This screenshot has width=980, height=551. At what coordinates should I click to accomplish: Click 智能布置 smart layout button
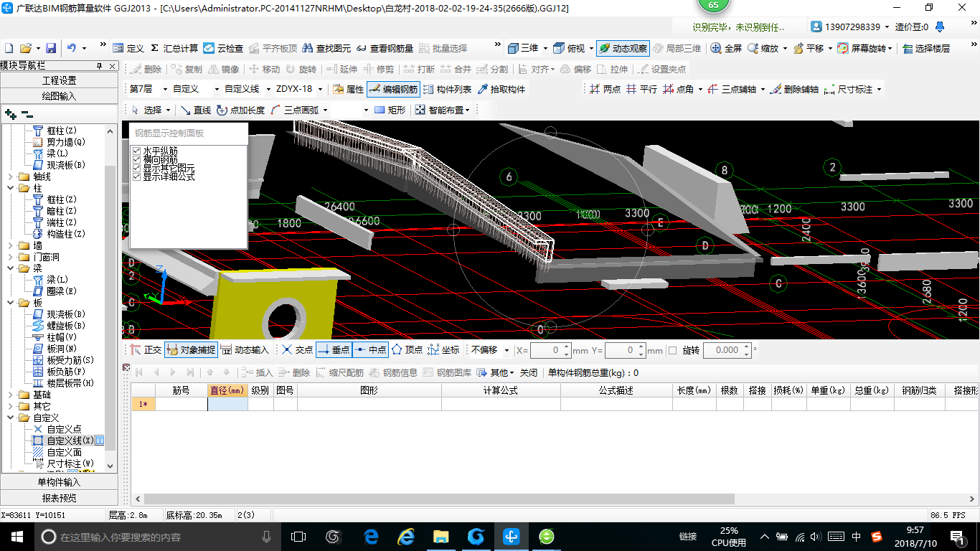coord(443,110)
